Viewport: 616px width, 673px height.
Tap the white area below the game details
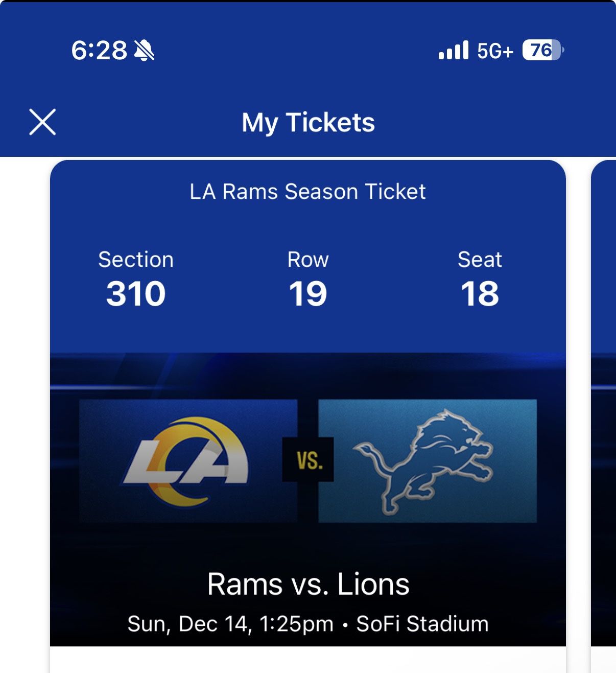tap(307, 662)
